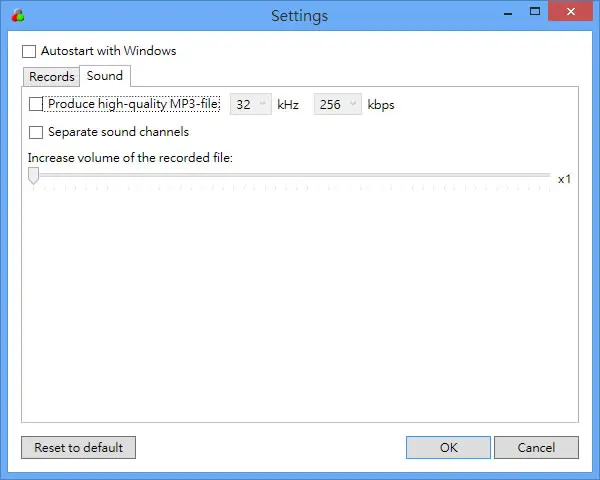
Task: Click the Settings title bar text
Action: click(300, 16)
